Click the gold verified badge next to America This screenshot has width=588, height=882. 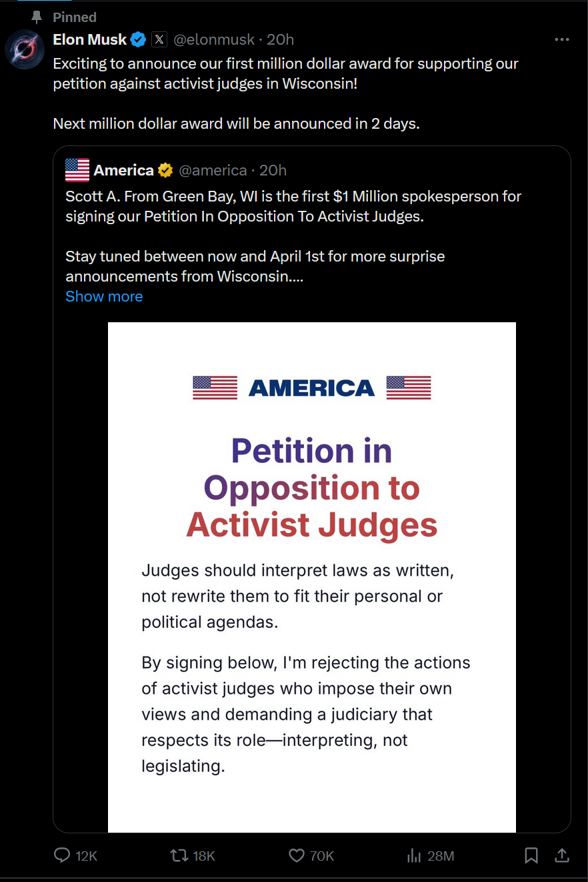[165, 170]
